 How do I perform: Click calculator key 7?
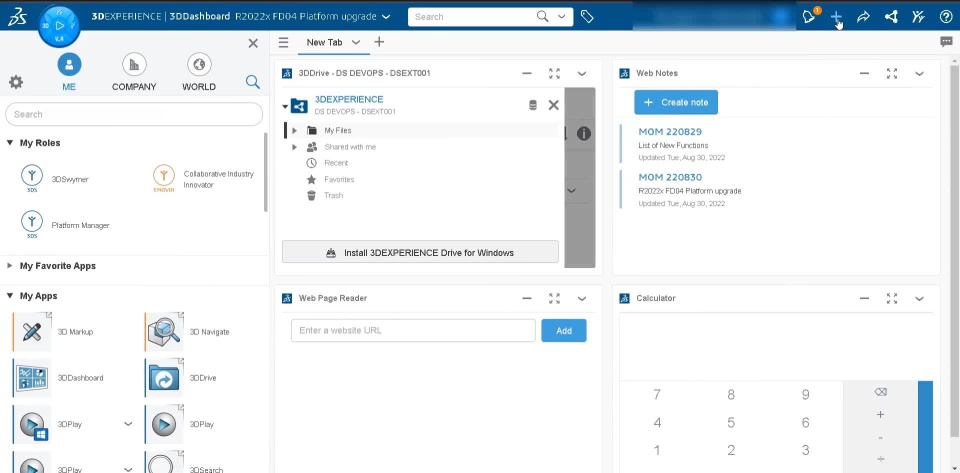click(657, 395)
